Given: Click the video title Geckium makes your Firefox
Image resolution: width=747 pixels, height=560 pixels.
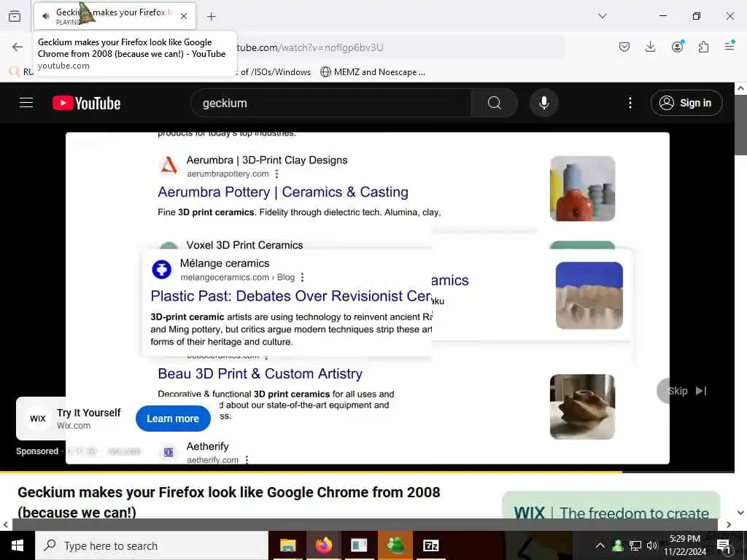Looking at the screenshot, I should point(228,502).
